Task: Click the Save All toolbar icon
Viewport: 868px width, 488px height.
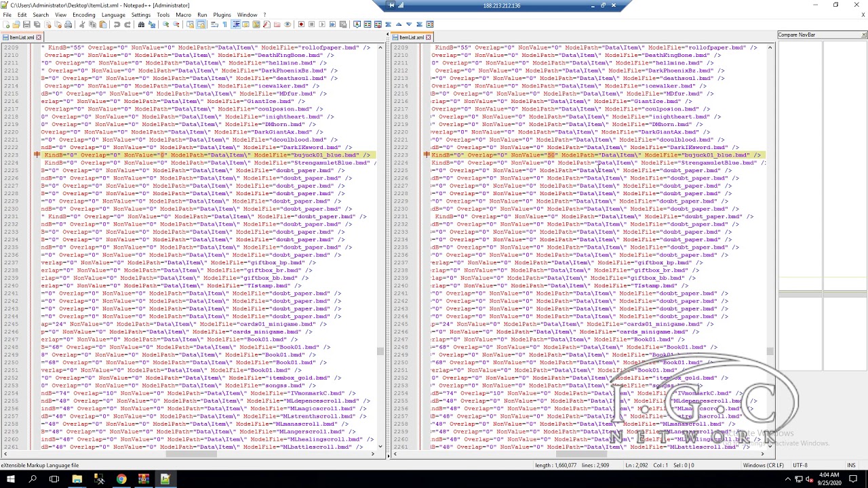Action: [x=37, y=24]
